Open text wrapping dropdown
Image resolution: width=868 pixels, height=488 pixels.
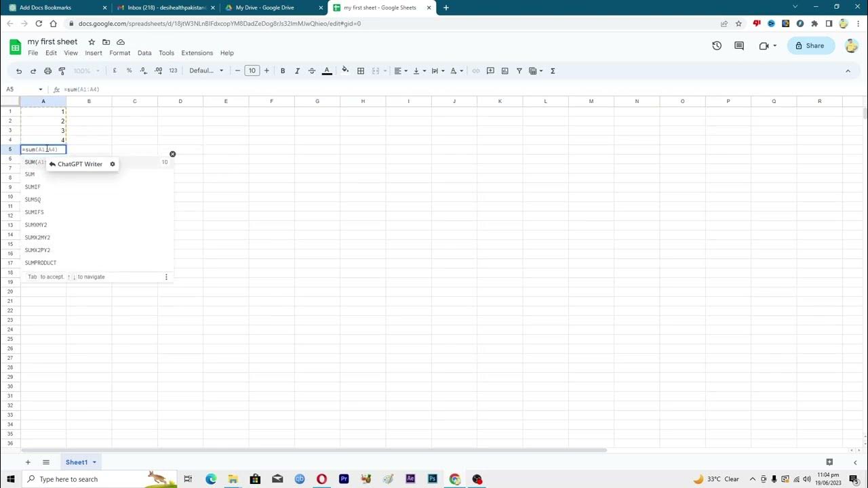point(437,70)
